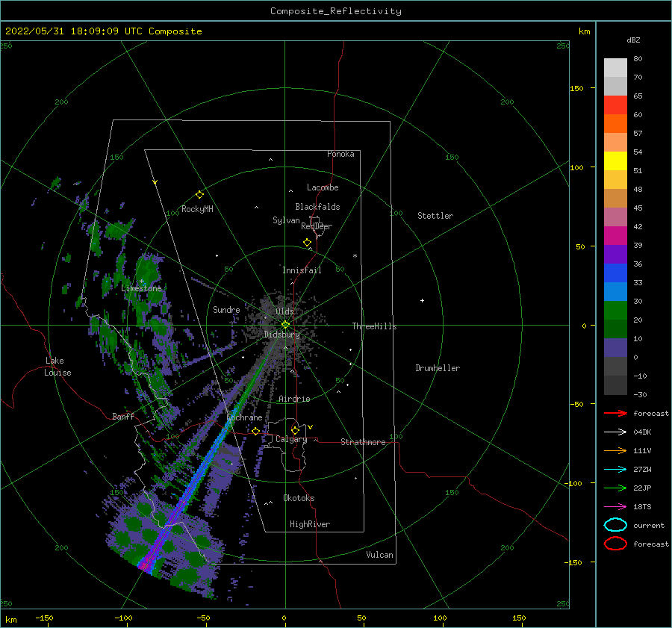Click the Sylvan label

[x=286, y=220]
